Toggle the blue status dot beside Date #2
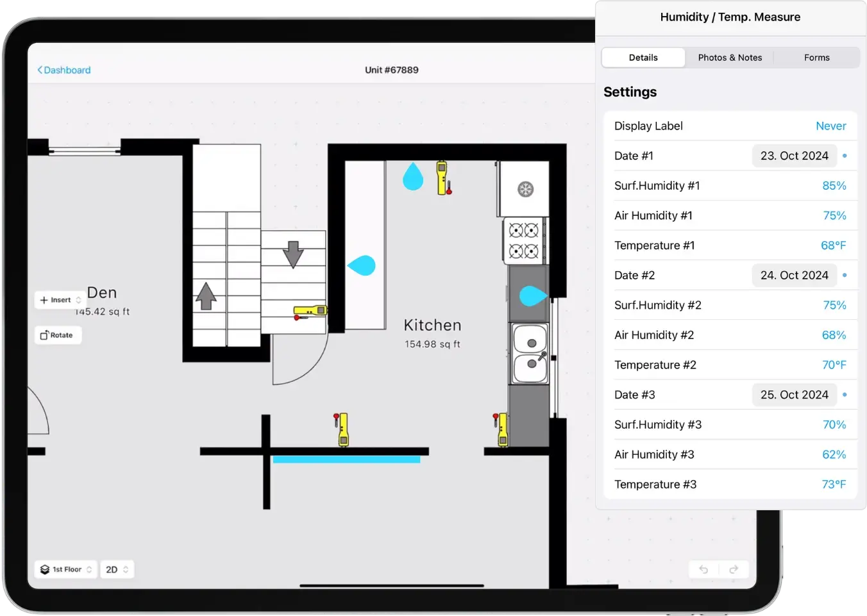Screen dimensions: 867x616 [844, 275]
